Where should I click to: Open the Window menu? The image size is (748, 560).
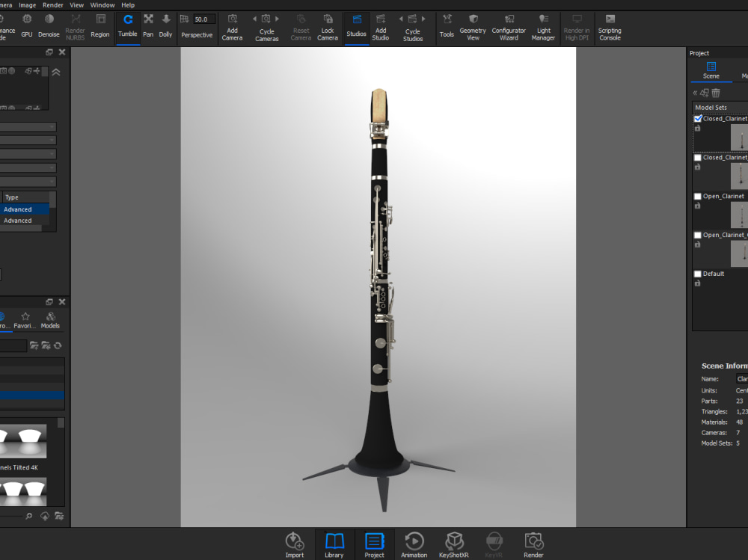tap(102, 4)
